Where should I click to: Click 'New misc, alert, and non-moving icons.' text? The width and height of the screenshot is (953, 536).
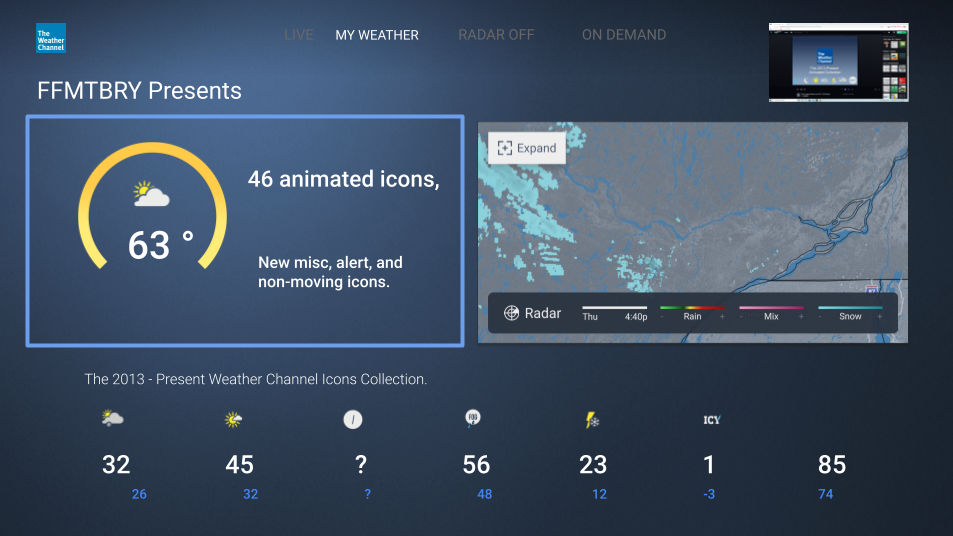pyautogui.click(x=330, y=272)
